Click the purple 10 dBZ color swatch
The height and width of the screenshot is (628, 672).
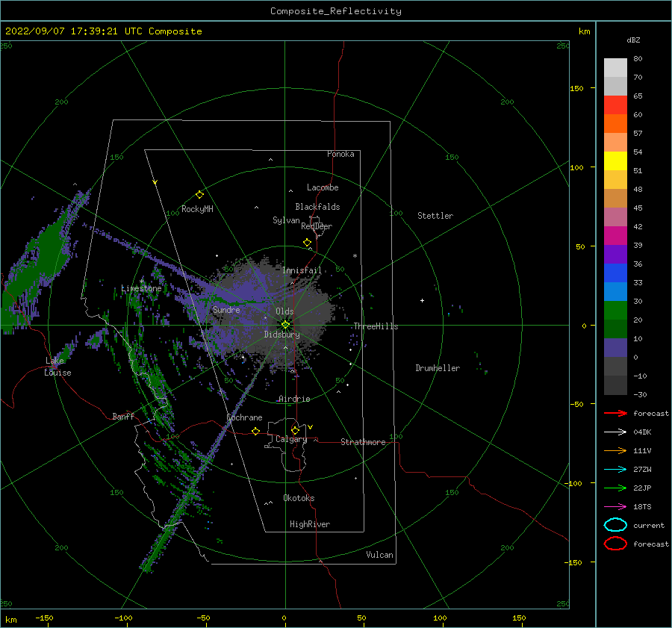pos(615,348)
